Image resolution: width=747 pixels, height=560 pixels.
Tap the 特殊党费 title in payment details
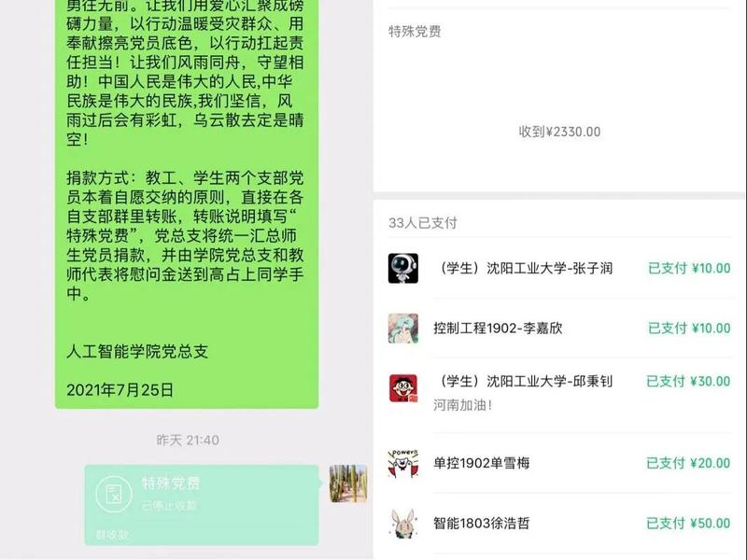pyautogui.click(x=415, y=32)
